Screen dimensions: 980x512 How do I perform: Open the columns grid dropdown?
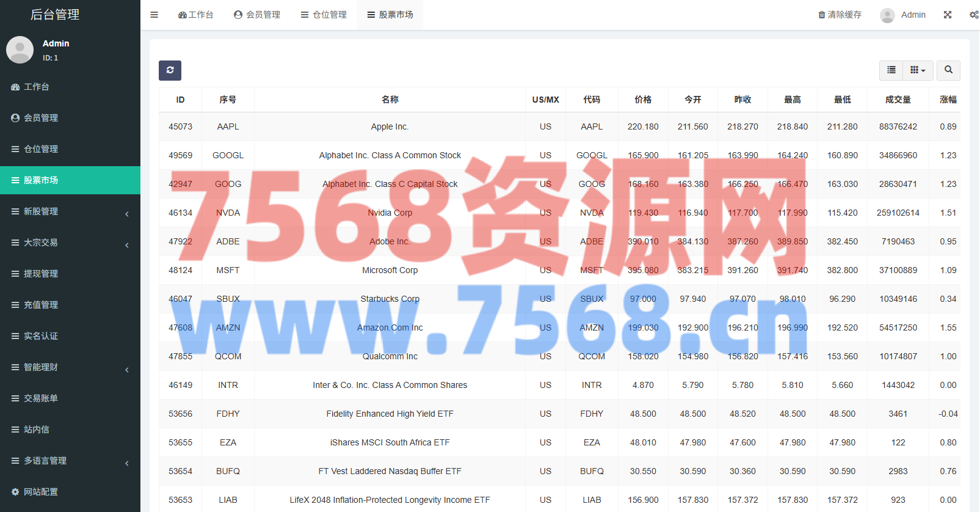[x=917, y=70]
